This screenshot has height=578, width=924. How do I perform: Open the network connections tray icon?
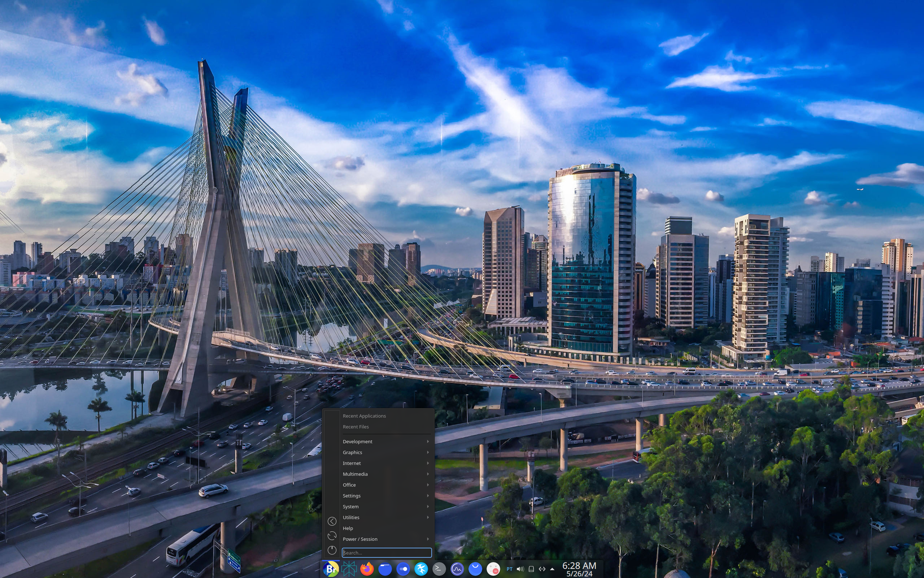542,569
